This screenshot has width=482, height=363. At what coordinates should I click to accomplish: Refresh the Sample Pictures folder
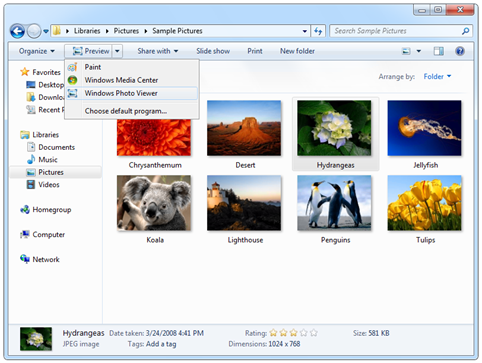click(318, 31)
